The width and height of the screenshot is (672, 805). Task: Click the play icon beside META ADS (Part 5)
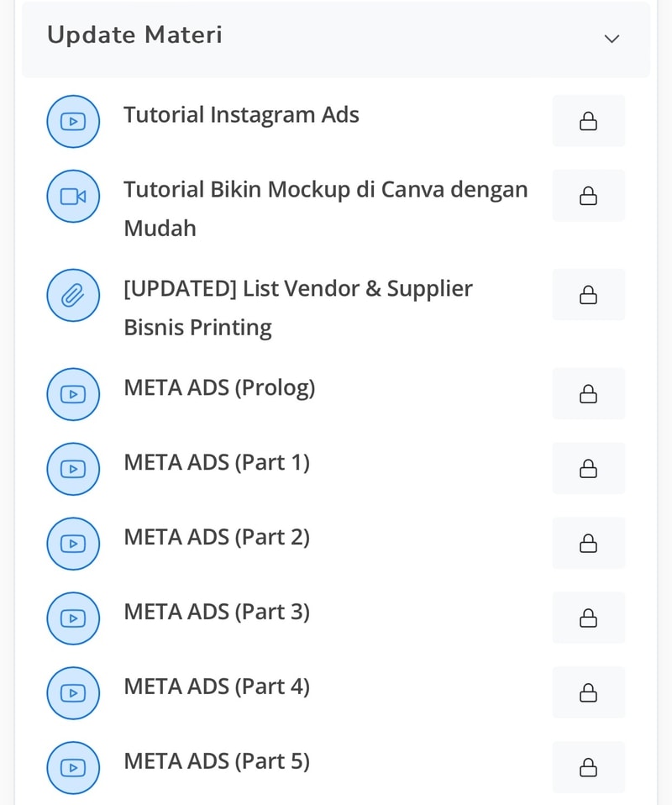click(73, 767)
